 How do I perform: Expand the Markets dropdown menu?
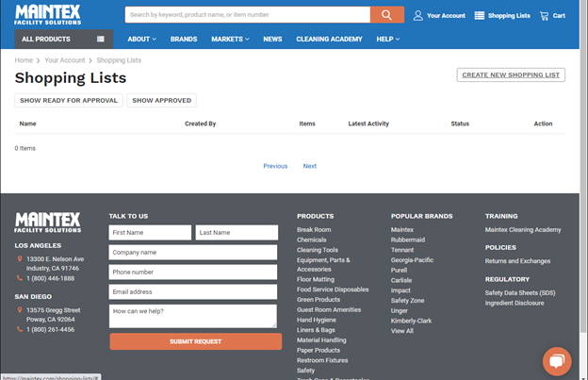[x=230, y=39]
